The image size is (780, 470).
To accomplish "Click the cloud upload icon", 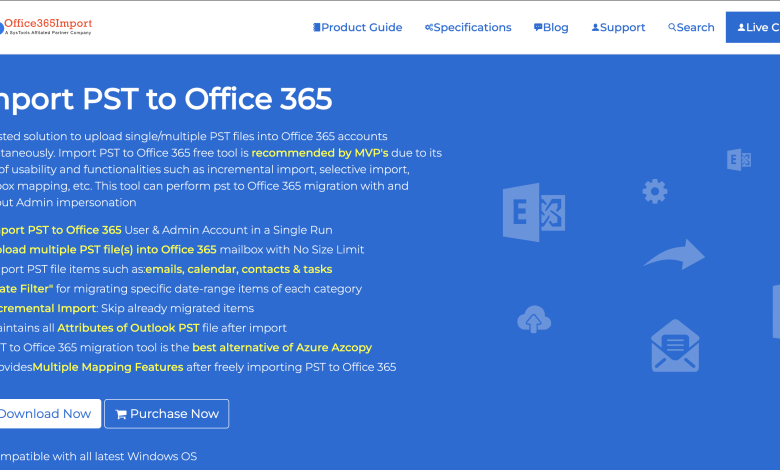I will point(534,319).
